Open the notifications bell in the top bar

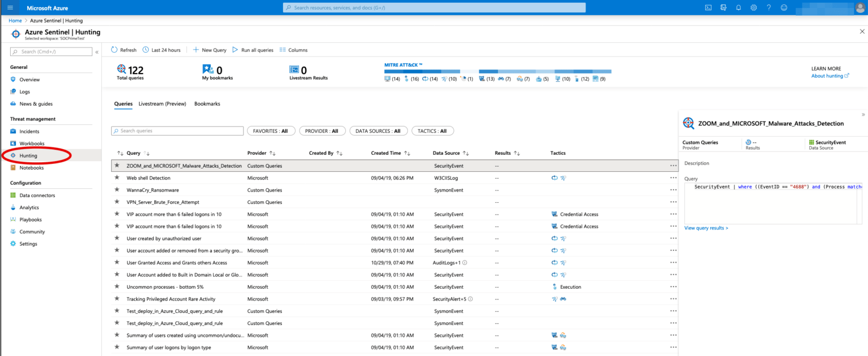[x=738, y=7]
